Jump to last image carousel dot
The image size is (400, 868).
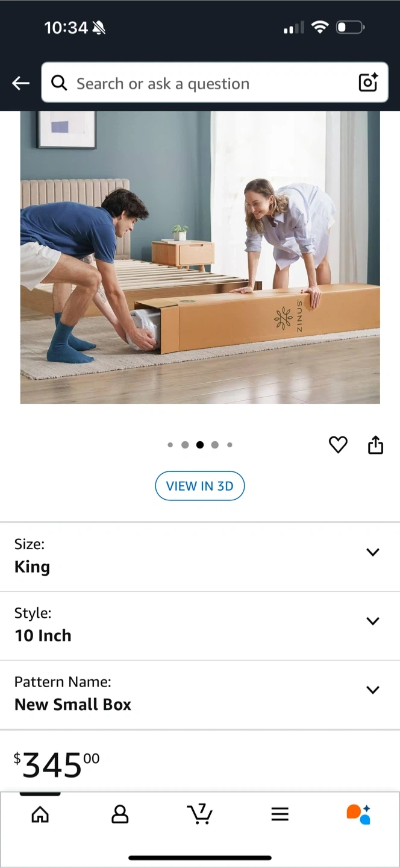[x=230, y=445]
